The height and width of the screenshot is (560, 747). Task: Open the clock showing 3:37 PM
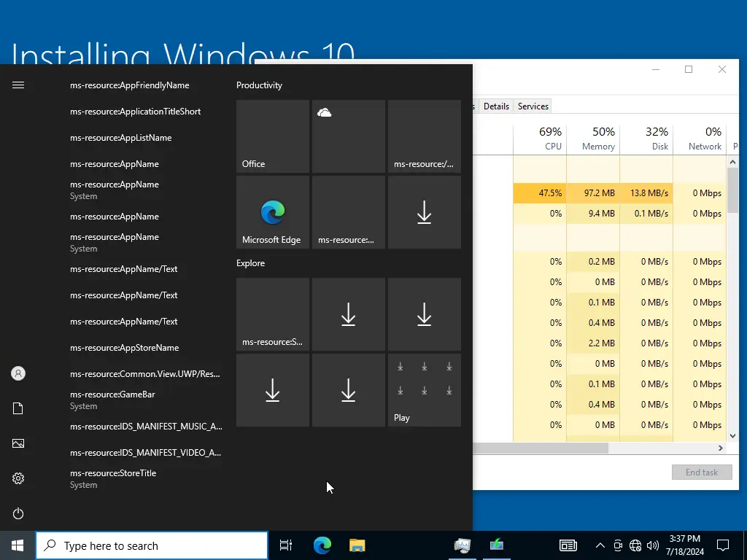[x=684, y=545]
